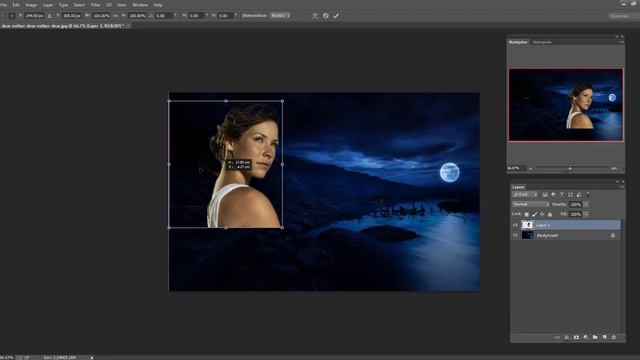This screenshot has height=360, width=640.
Task: Commit the transform with the checkmark icon
Action: 336,16
